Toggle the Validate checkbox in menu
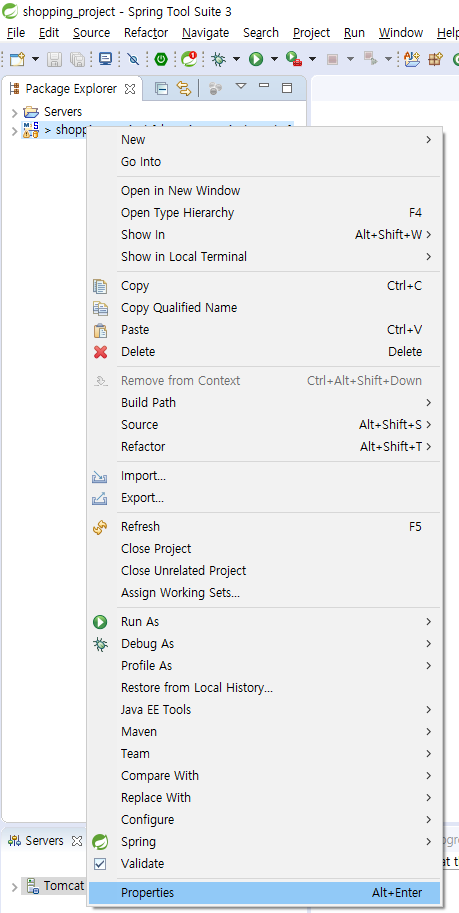The width and height of the screenshot is (459, 913). [100, 864]
